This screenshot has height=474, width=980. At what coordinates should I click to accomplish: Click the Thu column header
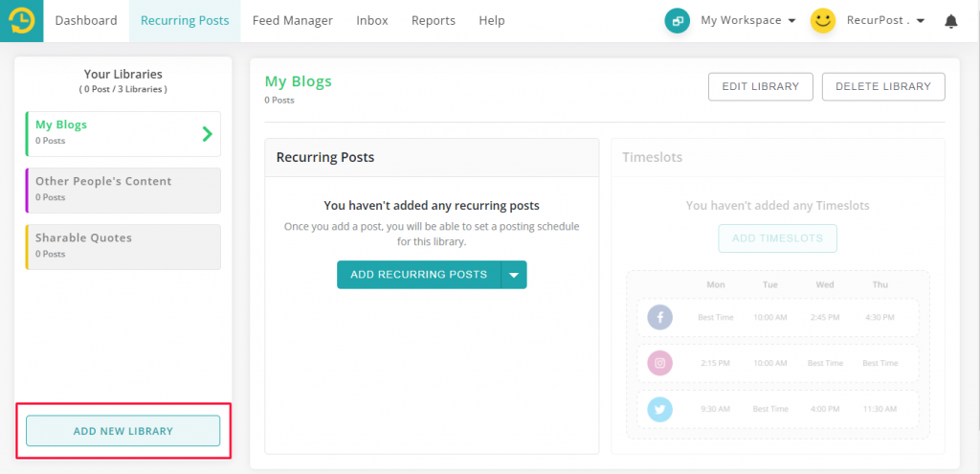880,284
